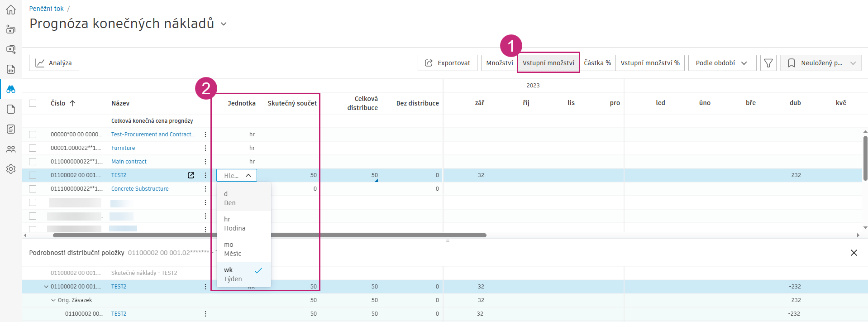This screenshot has height=322, width=868.
Task: Open more options for Furniture row
Action: (205, 148)
